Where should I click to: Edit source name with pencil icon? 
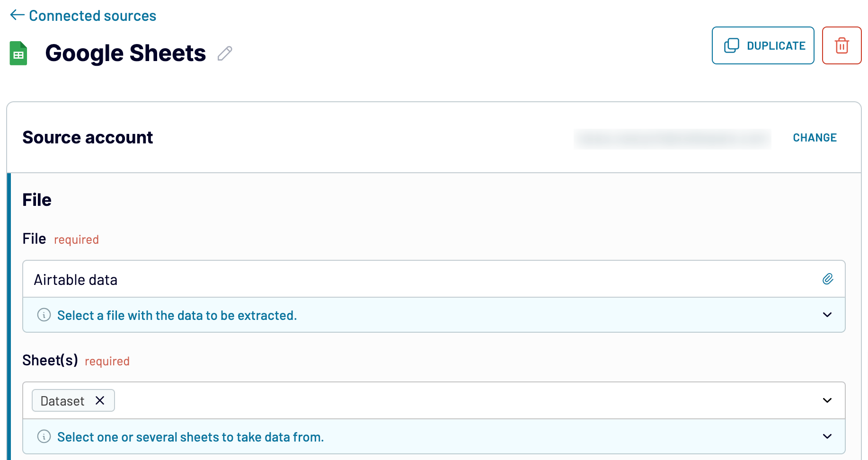pos(225,53)
